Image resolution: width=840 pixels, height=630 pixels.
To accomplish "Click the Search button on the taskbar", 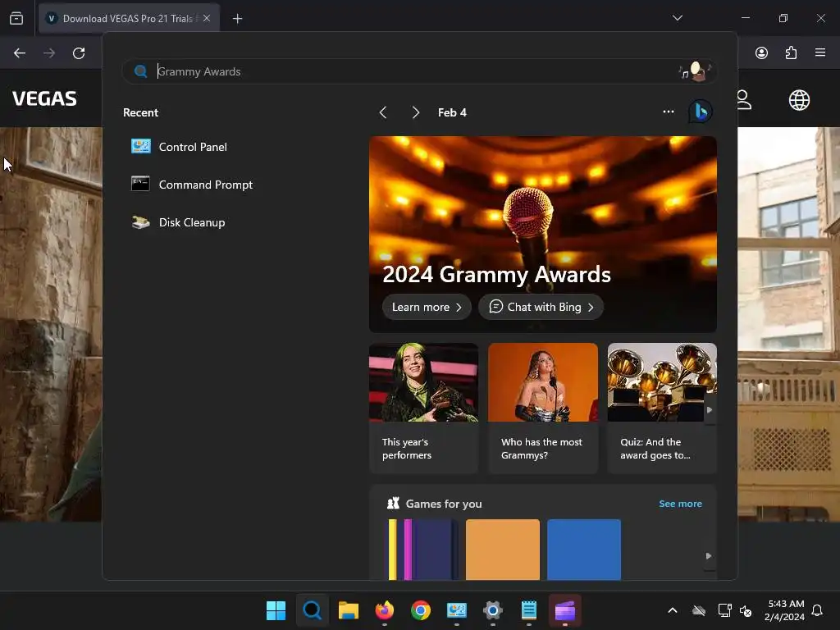I will click(x=313, y=610).
